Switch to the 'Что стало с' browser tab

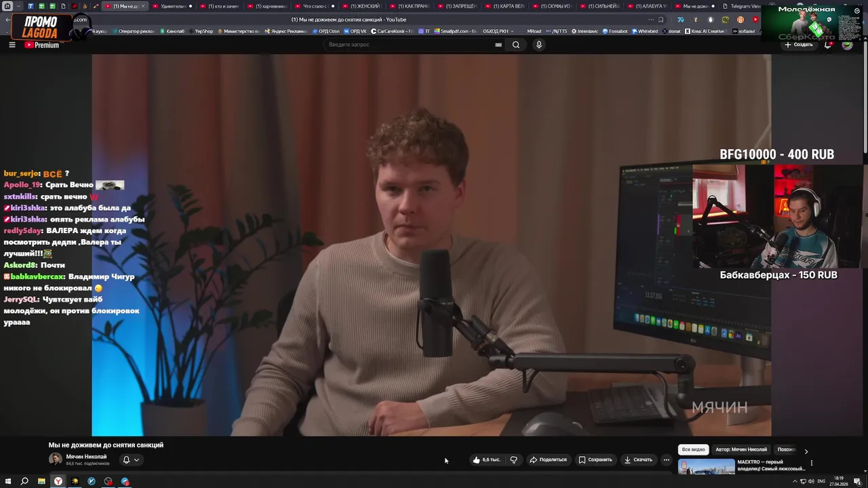point(315,6)
